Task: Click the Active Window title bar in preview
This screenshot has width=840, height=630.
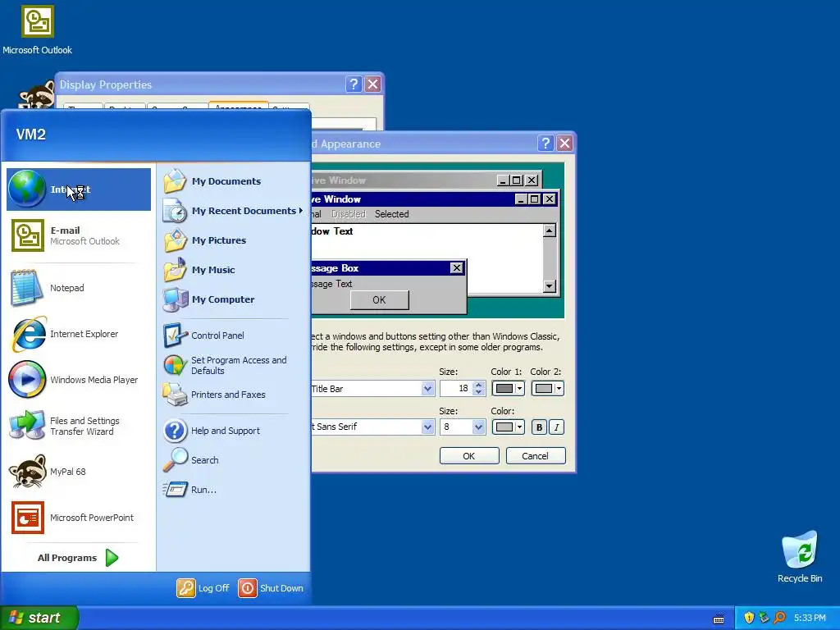Action: [x=412, y=199]
